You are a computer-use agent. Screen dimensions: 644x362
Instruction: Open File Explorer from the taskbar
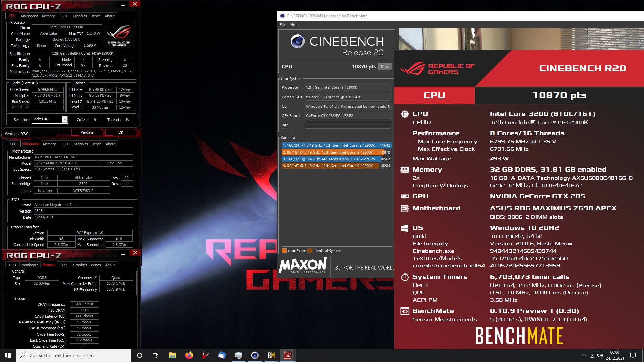click(172, 355)
